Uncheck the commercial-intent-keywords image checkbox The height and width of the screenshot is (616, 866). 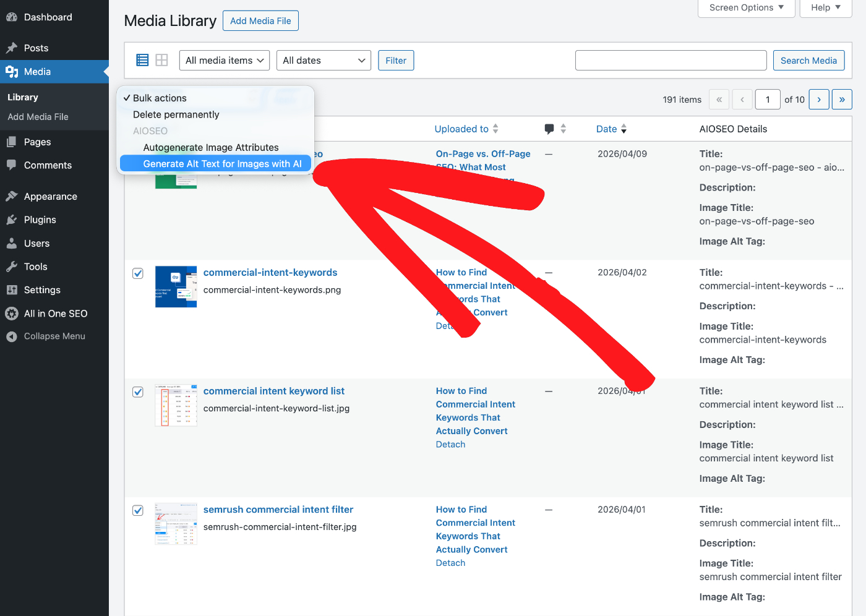(138, 273)
